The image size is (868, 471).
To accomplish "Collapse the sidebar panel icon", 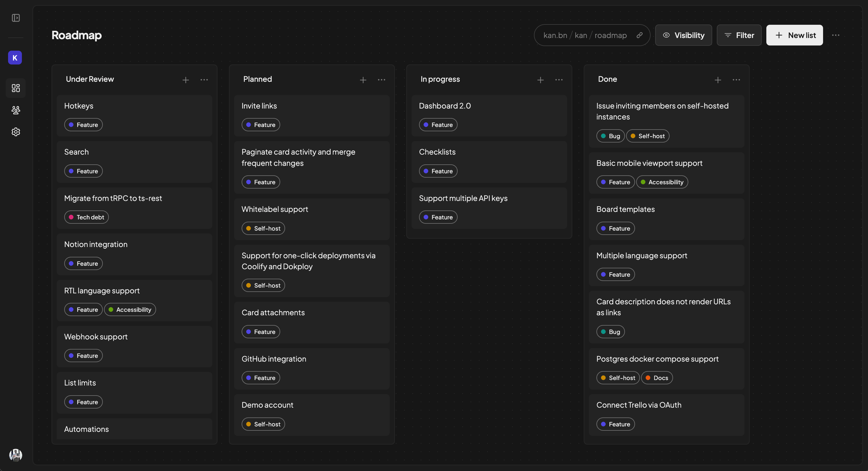I will 16,18.
